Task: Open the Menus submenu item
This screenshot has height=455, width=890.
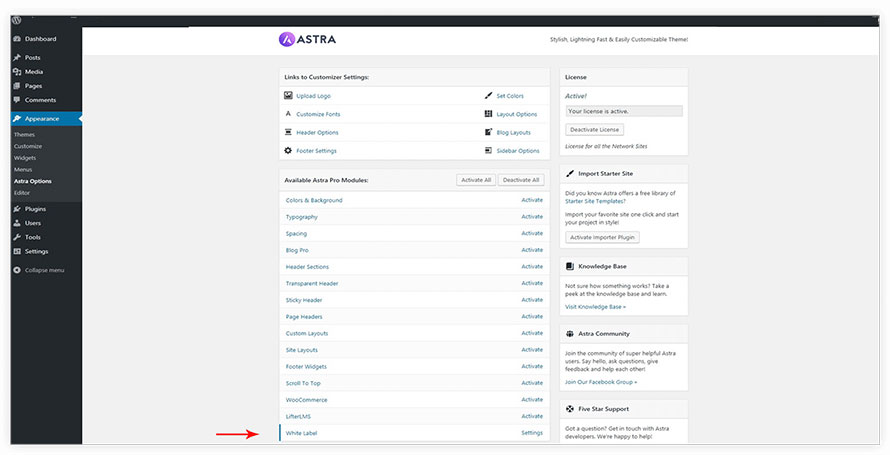Action: point(23,170)
